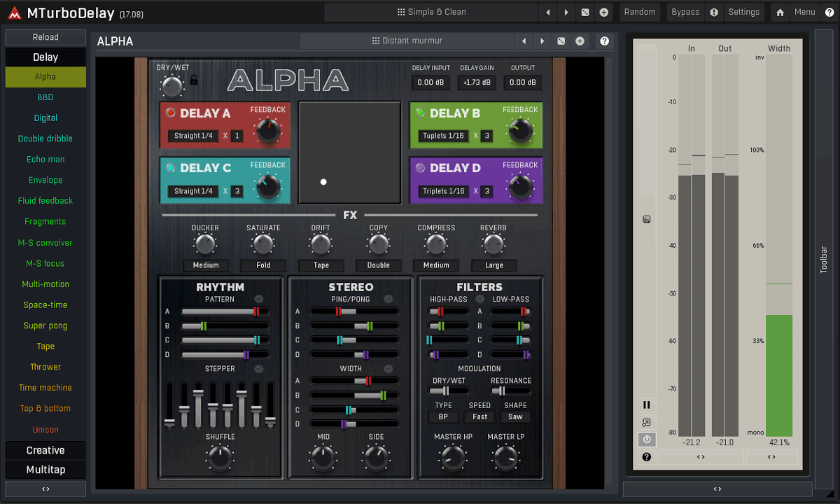840x504 pixels.
Task: Toggle Delay D power LED
Action: (420, 168)
